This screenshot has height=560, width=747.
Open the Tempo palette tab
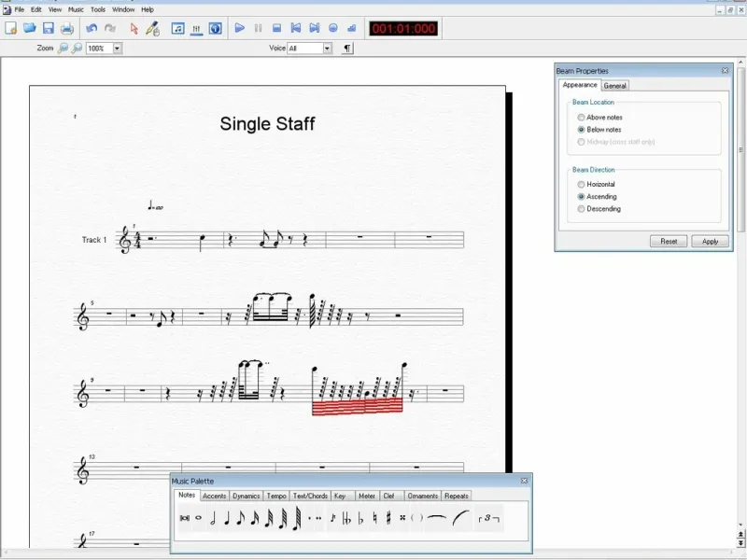pos(276,496)
